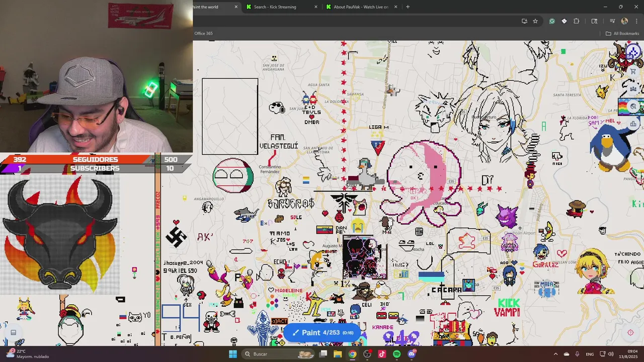Open the alliance group icon
The height and width of the screenshot is (362, 644).
coord(633,88)
